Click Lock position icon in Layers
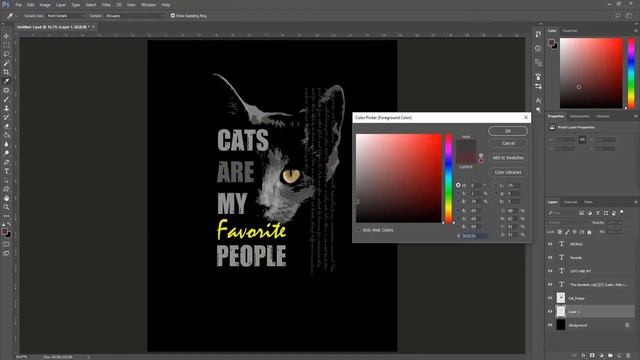640x360 pixels. pos(575,232)
